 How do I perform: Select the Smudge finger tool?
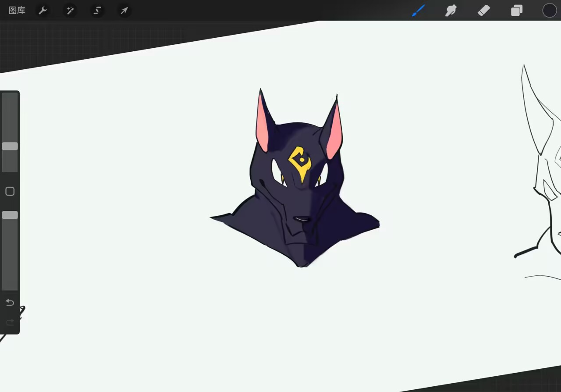pos(451,11)
